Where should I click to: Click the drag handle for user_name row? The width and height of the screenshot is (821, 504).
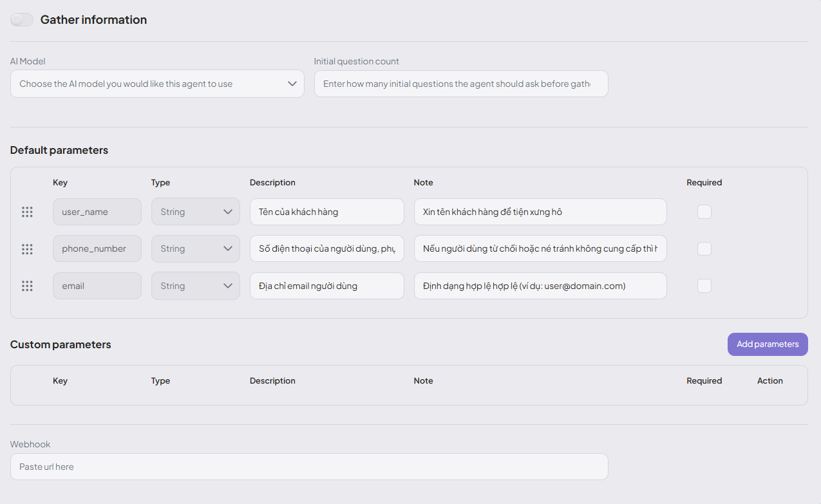(27, 212)
